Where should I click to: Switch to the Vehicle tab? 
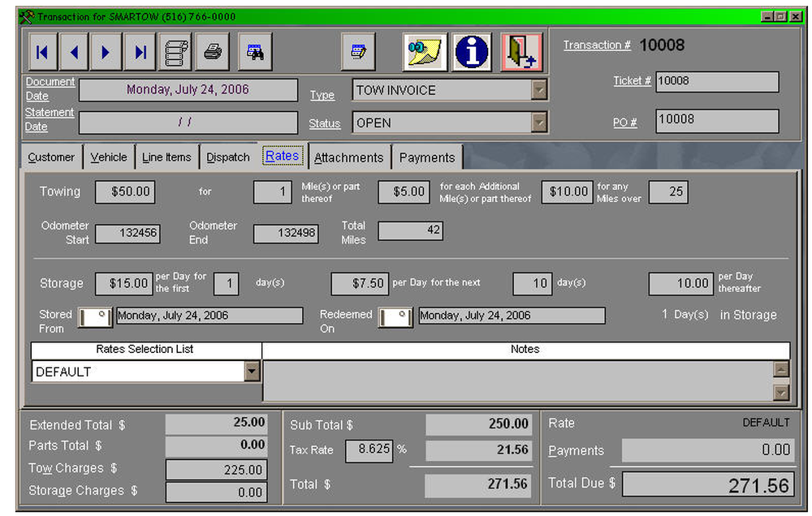click(108, 157)
